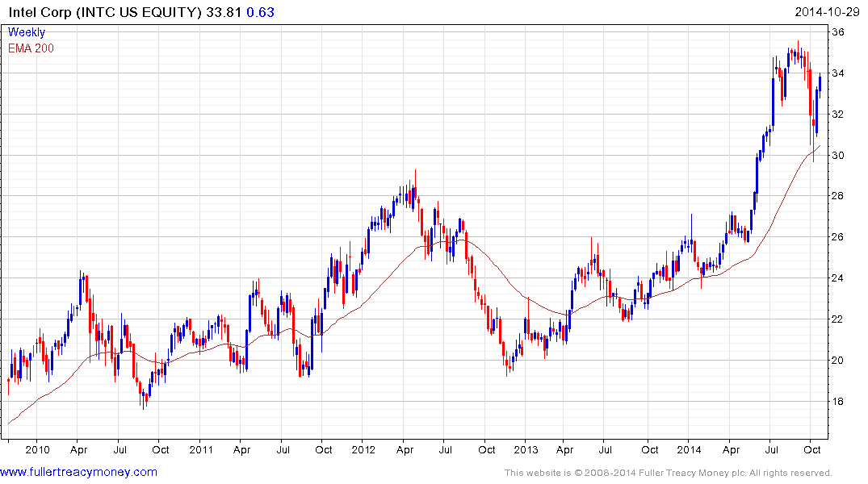
Task: Click the 'Oct' label before 2013
Action: (487, 449)
